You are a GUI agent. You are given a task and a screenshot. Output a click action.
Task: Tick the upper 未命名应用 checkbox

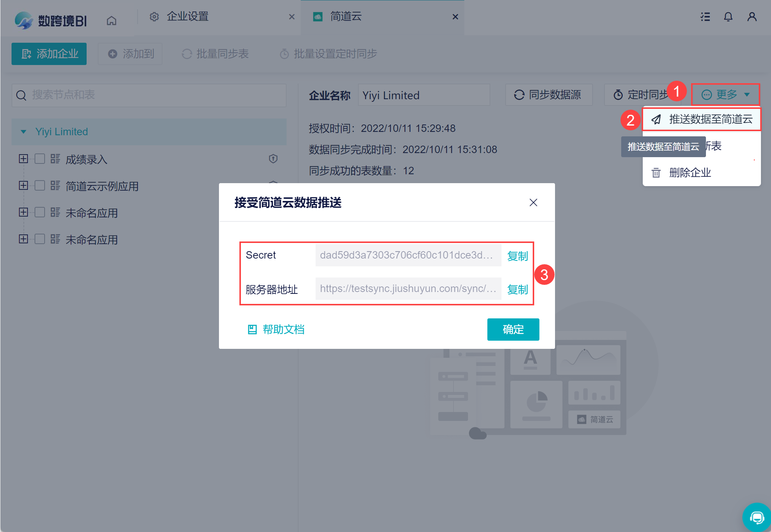(40, 212)
